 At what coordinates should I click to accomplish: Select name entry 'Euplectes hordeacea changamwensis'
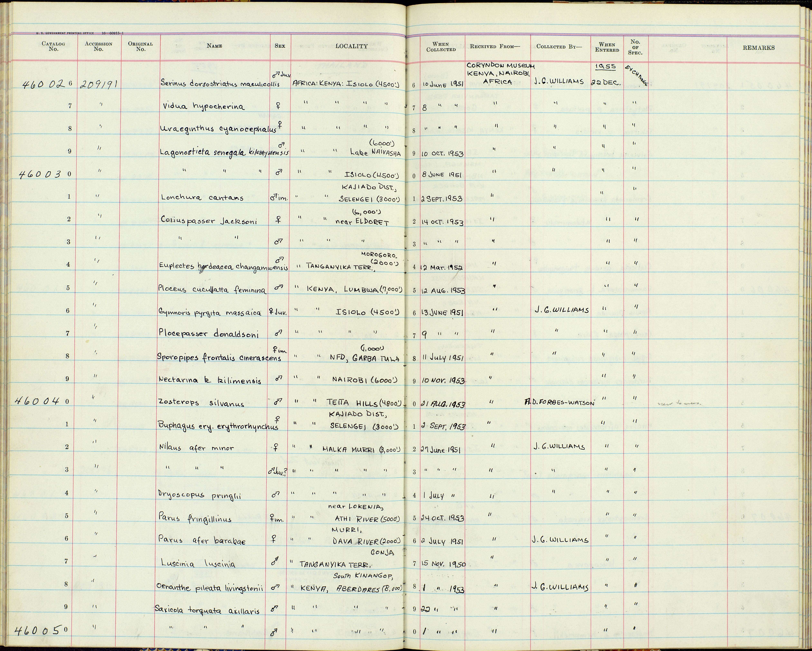tap(224, 267)
